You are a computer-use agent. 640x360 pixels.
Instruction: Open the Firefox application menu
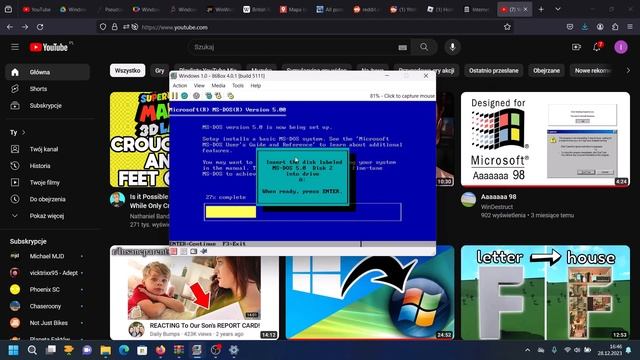(630, 27)
